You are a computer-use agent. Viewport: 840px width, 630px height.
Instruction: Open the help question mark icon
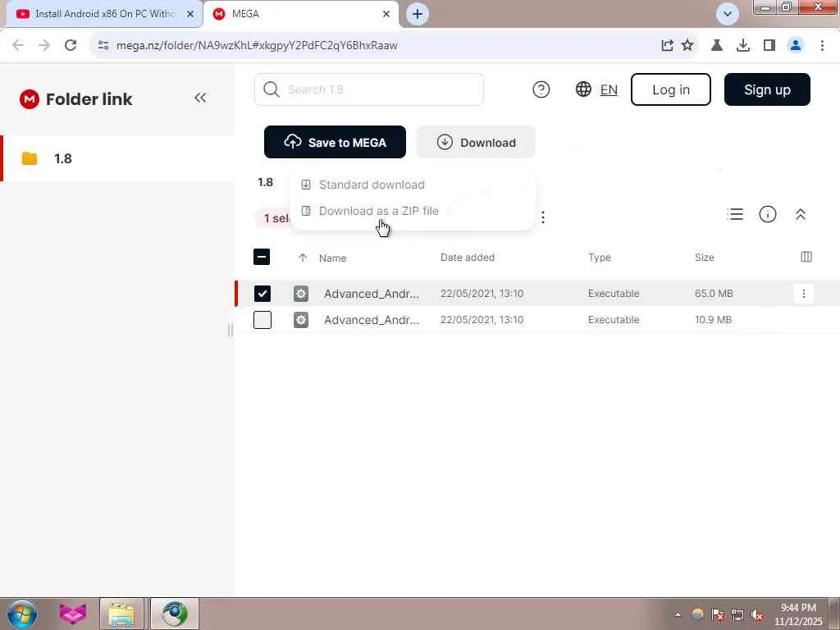pyautogui.click(x=541, y=89)
